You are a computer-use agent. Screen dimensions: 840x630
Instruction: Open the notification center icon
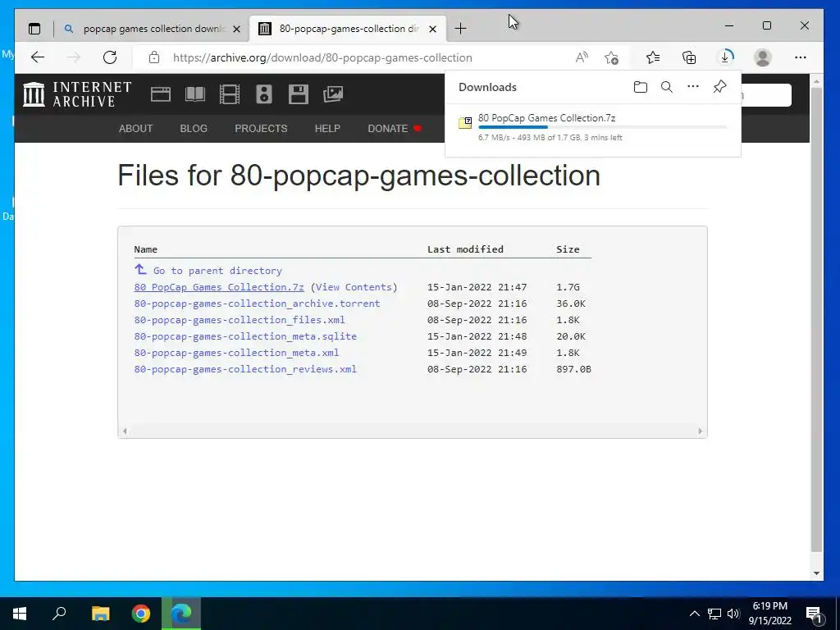tap(814, 614)
